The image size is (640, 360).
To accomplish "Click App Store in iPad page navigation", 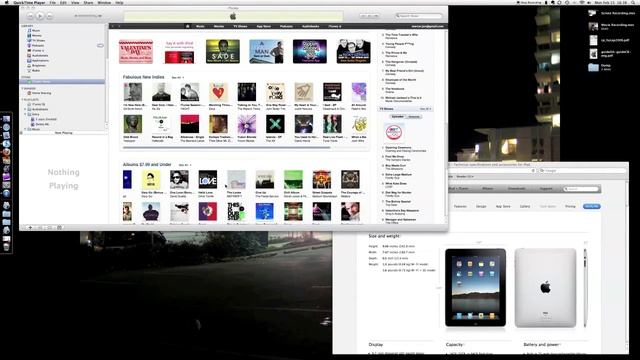I will click(503, 207).
